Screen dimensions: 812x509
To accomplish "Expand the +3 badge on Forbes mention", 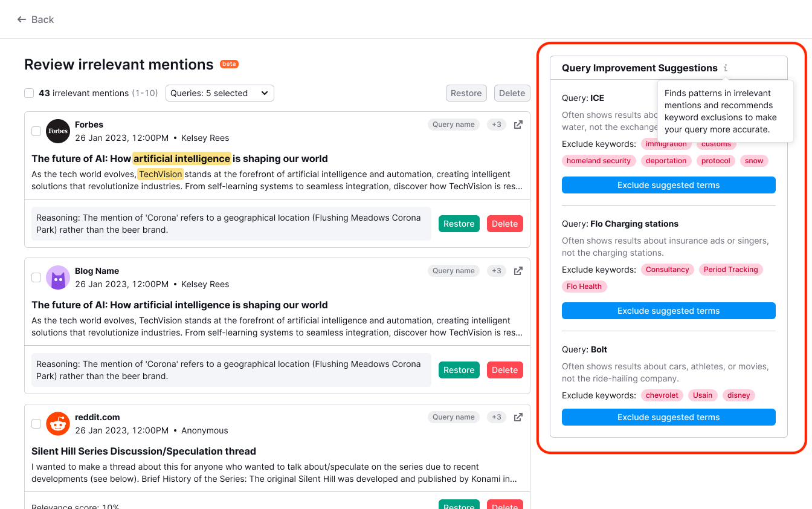I will coord(496,125).
